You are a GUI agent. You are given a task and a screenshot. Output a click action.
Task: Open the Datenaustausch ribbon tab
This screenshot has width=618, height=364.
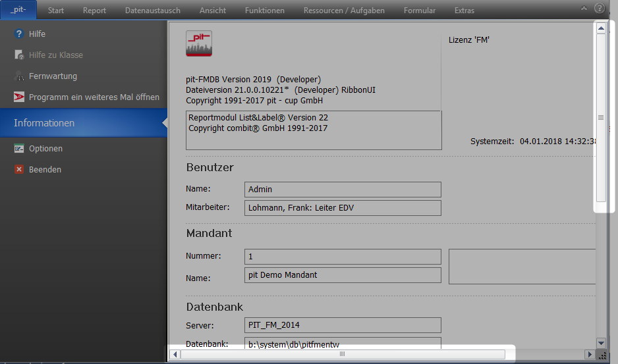[153, 11]
